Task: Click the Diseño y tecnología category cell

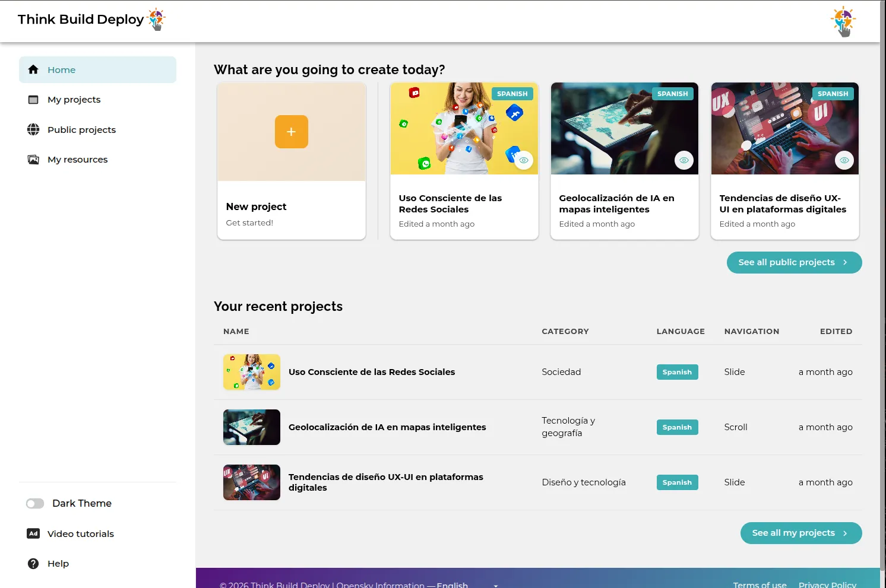Action: (584, 482)
